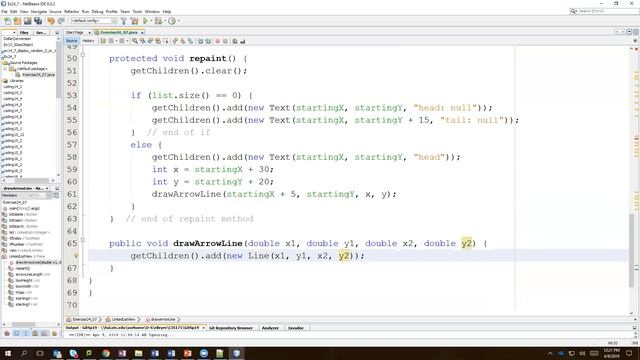Click line number 58 in the gutter
The width and height of the screenshot is (640, 360).
point(72,157)
